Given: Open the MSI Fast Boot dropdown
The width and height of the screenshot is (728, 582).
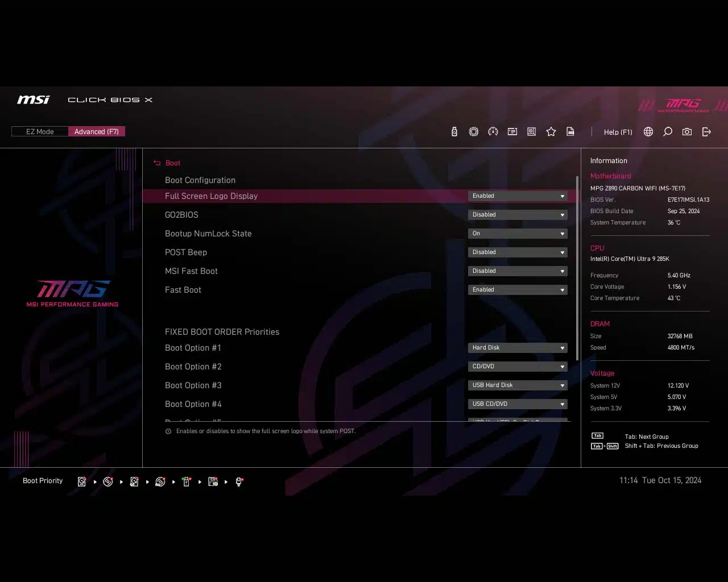Looking at the screenshot, I should [518, 271].
